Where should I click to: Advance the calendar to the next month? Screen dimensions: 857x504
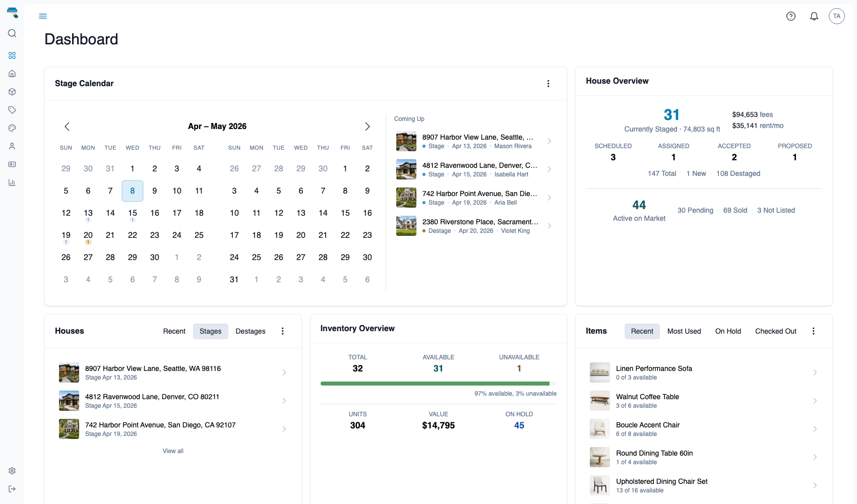click(368, 127)
